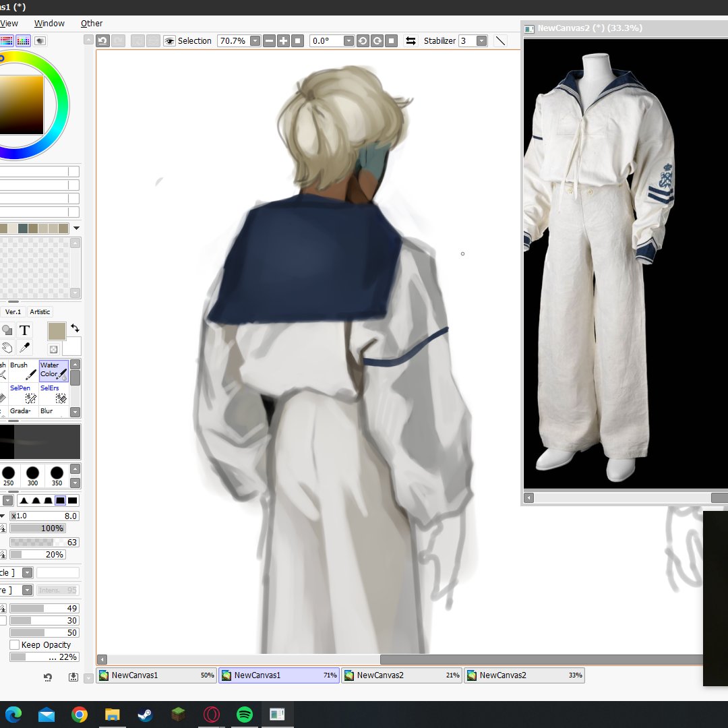Open the zoom percentage dropdown

tap(255, 41)
